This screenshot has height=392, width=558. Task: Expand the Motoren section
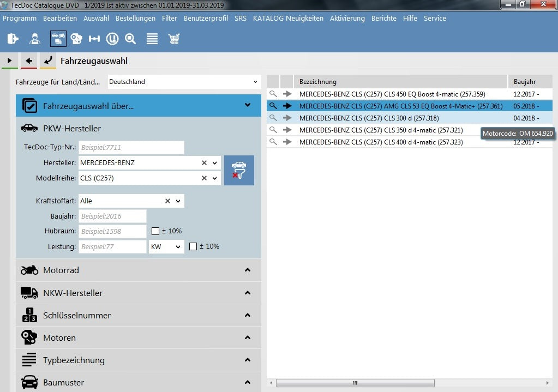click(x=139, y=337)
